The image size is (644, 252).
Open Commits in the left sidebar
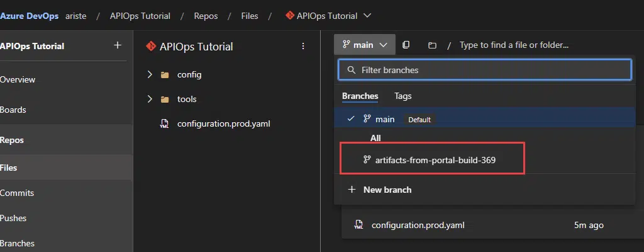(x=17, y=193)
